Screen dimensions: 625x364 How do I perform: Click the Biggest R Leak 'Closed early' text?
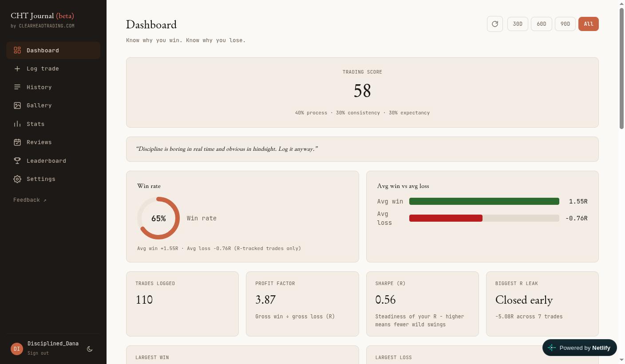pos(524,300)
